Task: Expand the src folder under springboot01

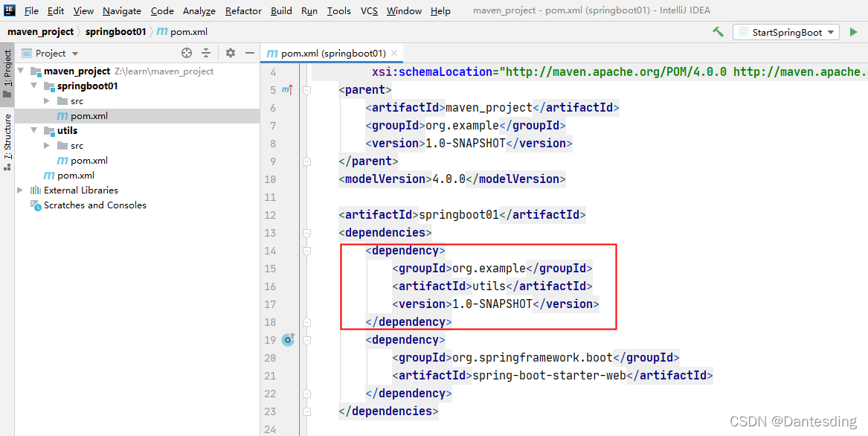Action: point(47,101)
